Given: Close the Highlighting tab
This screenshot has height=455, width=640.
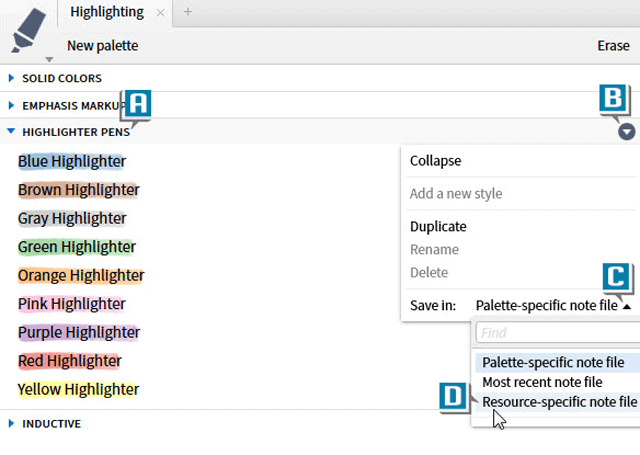Looking at the screenshot, I should [161, 13].
